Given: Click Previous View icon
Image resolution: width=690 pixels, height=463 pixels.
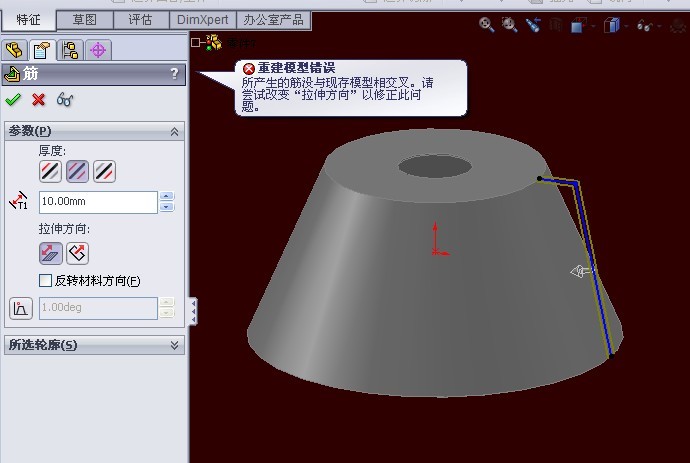Looking at the screenshot, I should 533,25.
